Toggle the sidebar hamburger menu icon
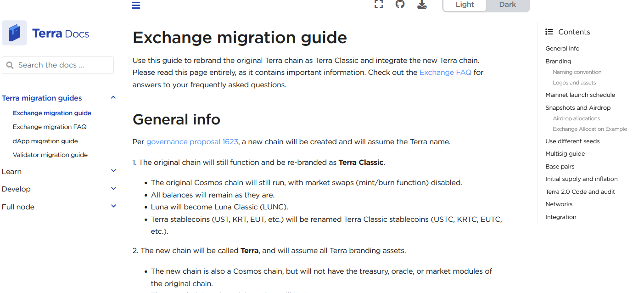The image size is (644, 293). [x=136, y=5]
